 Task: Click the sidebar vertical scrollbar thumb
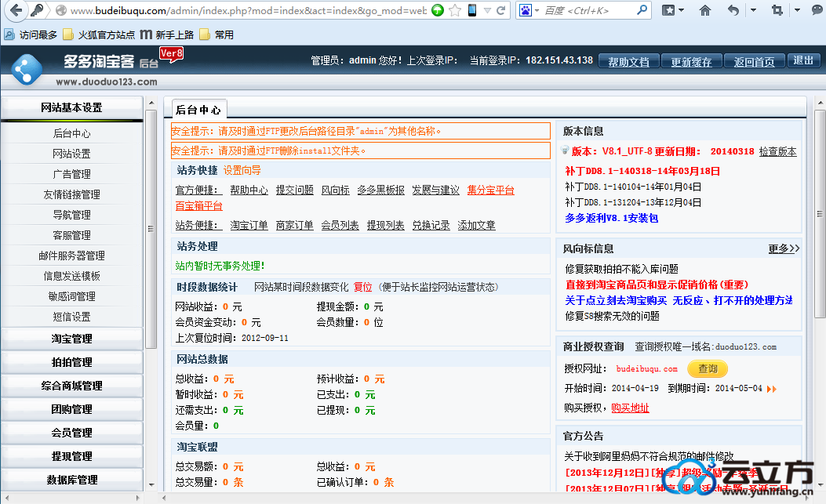(151, 229)
